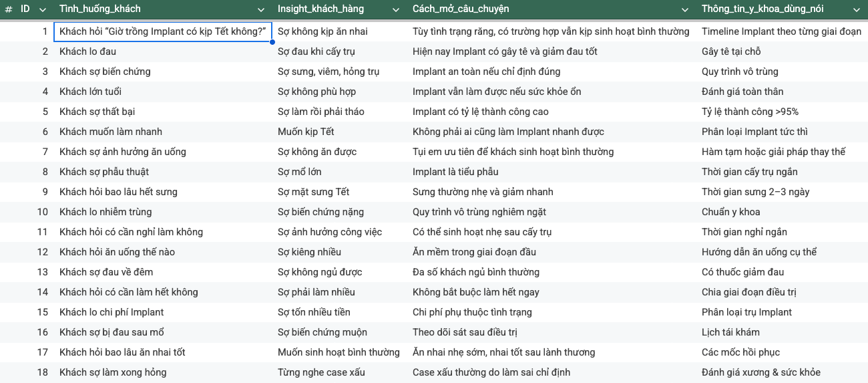The width and height of the screenshot is (868, 383).
Task: Select cell "Khách lo nhiễm trùng"
Action: click(x=163, y=212)
